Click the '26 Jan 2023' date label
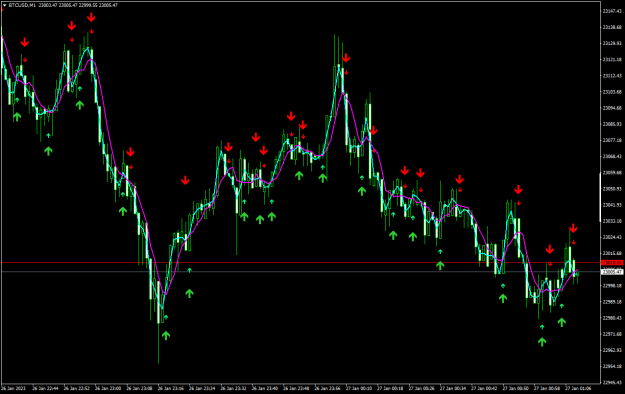 click(x=13, y=388)
